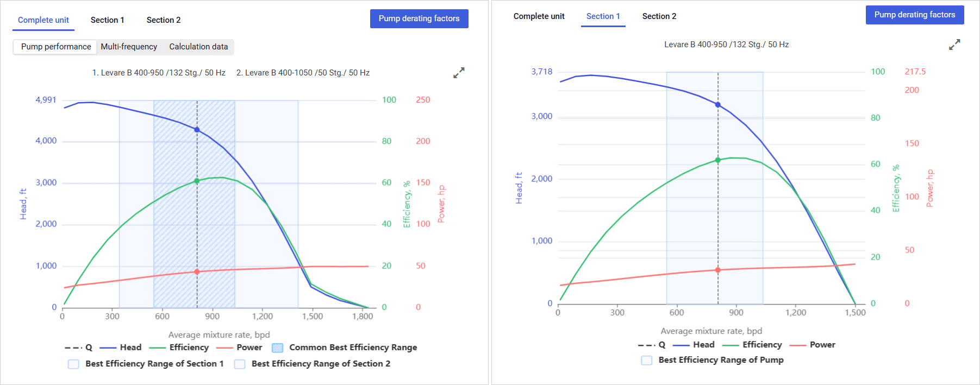Click Best Efficiency Range of Pump swatch
The height and width of the screenshot is (385, 980).
pyautogui.click(x=647, y=360)
